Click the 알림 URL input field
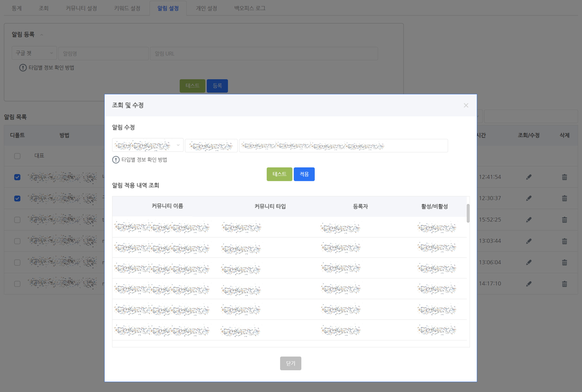Image resolution: width=582 pixels, height=392 pixels. pos(264,54)
